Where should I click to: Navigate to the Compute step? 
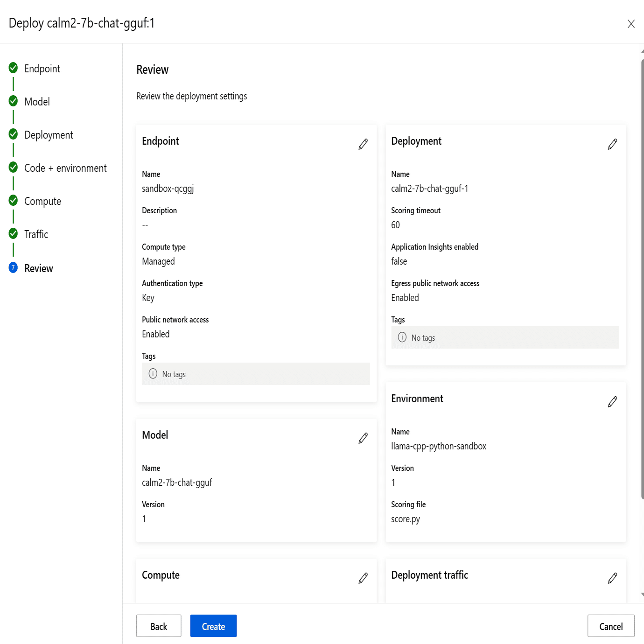[x=42, y=201]
